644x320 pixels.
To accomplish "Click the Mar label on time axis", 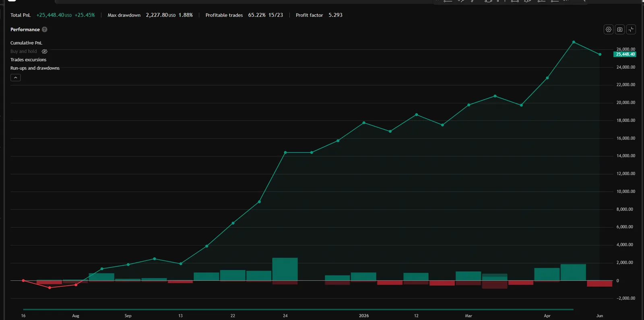I will pos(469,316).
